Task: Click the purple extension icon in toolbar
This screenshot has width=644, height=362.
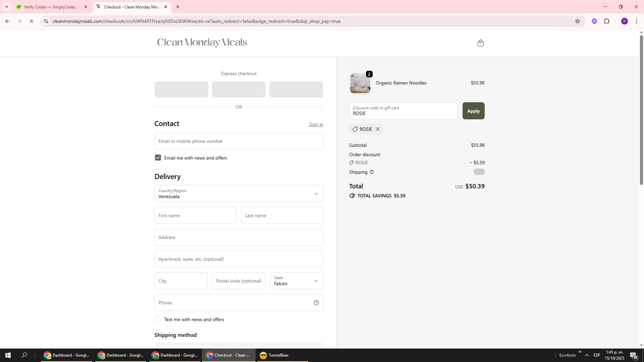Action: click(594, 21)
